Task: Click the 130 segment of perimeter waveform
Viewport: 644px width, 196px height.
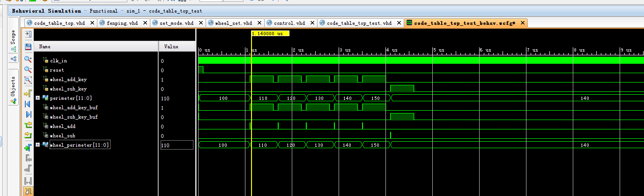Action: point(320,98)
